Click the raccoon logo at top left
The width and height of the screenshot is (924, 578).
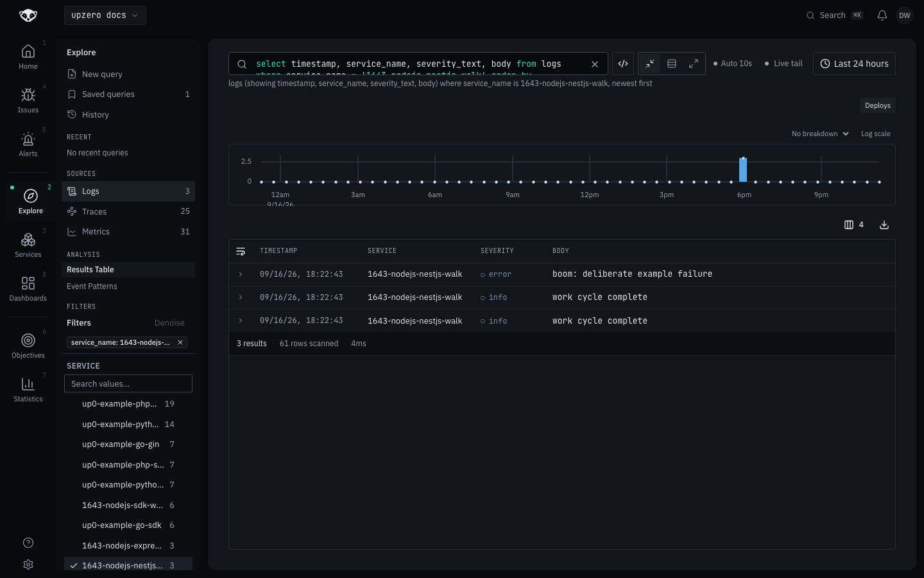click(28, 15)
